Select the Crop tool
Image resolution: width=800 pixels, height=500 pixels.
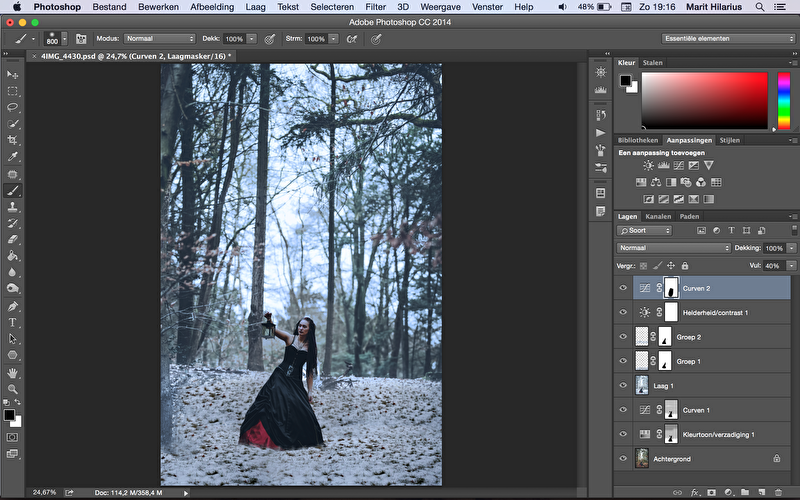[12, 140]
